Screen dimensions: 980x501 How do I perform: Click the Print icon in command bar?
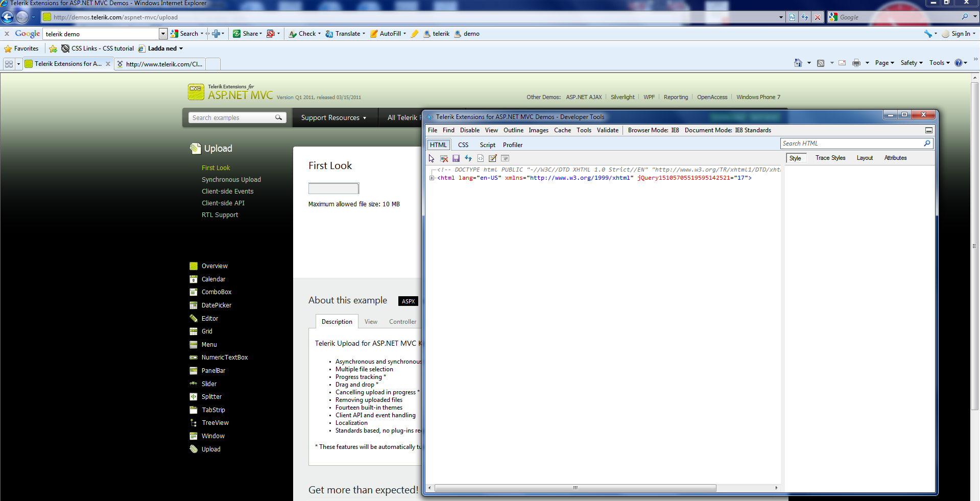pos(856,63)
